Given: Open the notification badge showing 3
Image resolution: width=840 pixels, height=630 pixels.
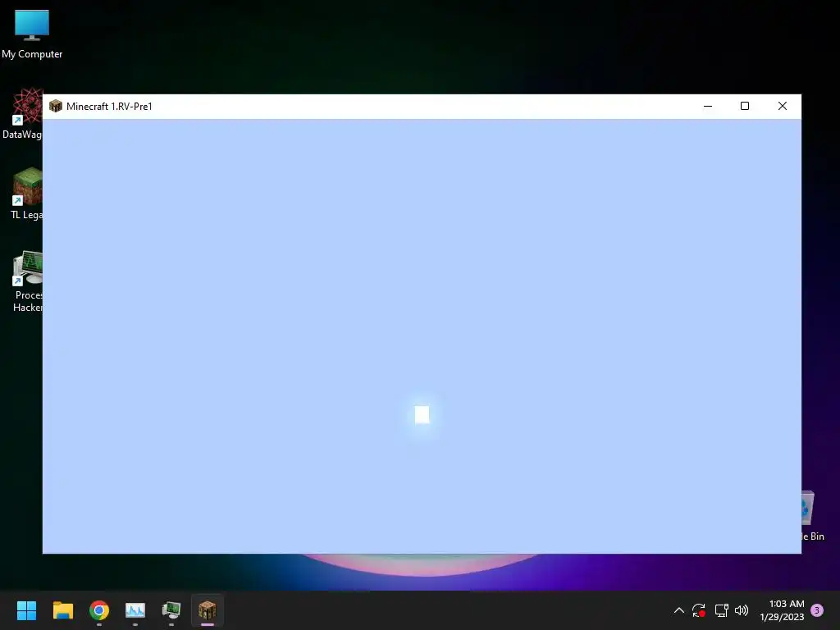Looking at the screenshot, I should (817, 610).
